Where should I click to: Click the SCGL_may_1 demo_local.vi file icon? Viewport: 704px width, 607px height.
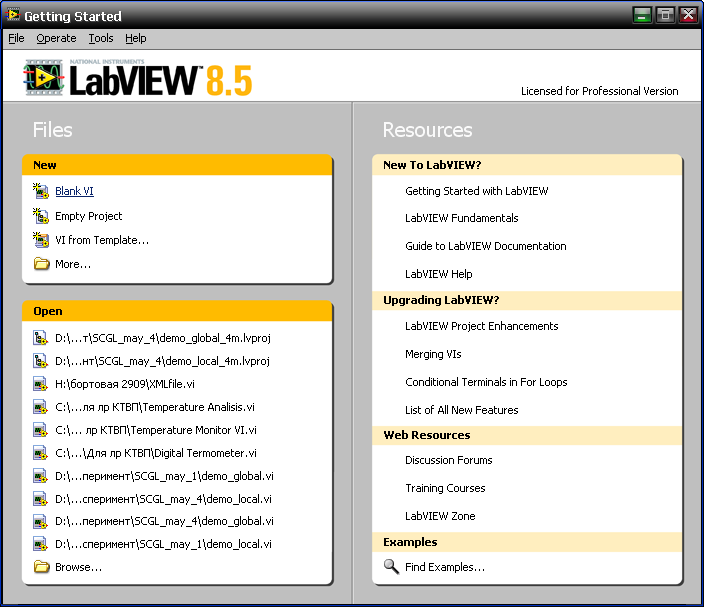point(40,544)
